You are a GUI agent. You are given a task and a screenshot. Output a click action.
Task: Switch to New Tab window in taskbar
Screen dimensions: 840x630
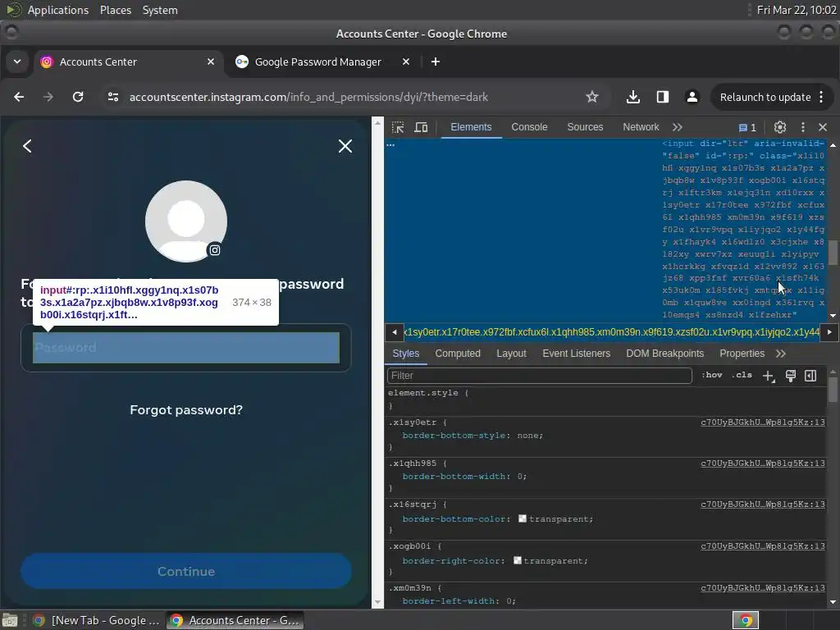click(97, 620)
